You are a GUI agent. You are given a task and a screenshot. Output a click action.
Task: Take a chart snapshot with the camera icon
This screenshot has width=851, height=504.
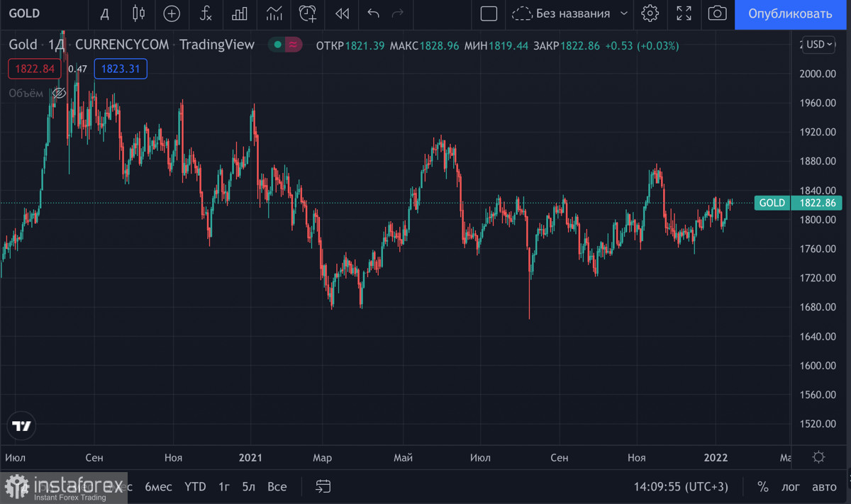(717, 13)
